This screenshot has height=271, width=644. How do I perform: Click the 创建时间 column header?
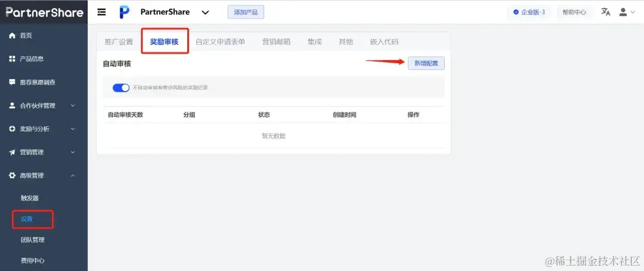coord(344,115)
